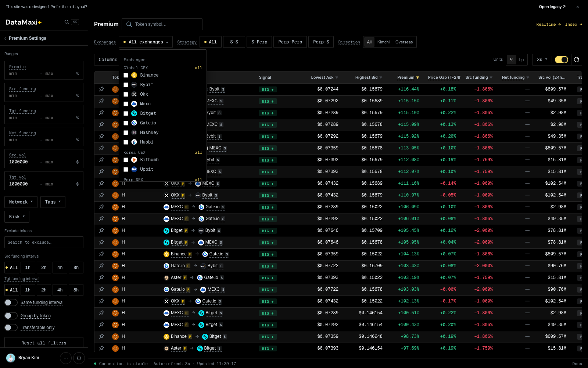Go back from Premium Settings

pyautogui.click(x=5, y=38)
